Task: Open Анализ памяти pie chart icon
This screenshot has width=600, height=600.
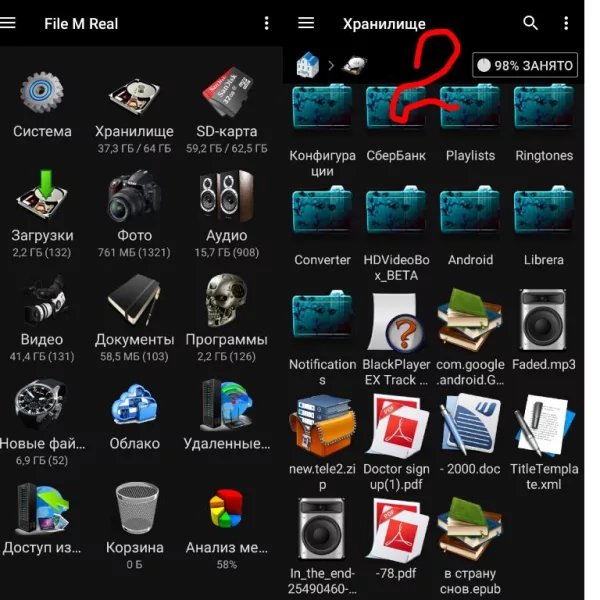Action: (x=227, y=509)
